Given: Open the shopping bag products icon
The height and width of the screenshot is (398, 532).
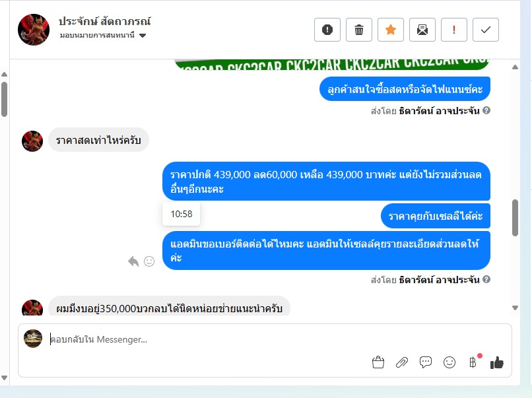Looking at the screenshot, I should (378, 362).
